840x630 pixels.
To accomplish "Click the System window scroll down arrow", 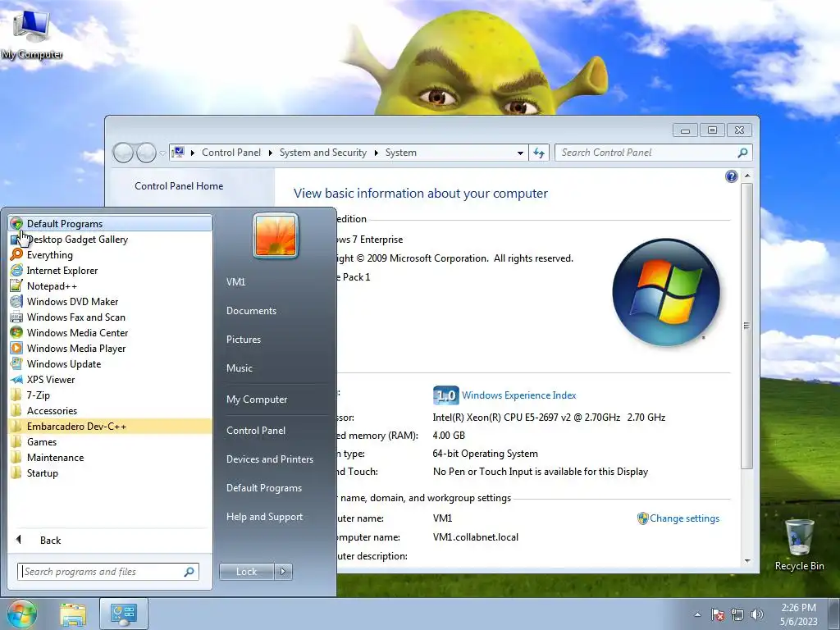I will click(746, 561).
